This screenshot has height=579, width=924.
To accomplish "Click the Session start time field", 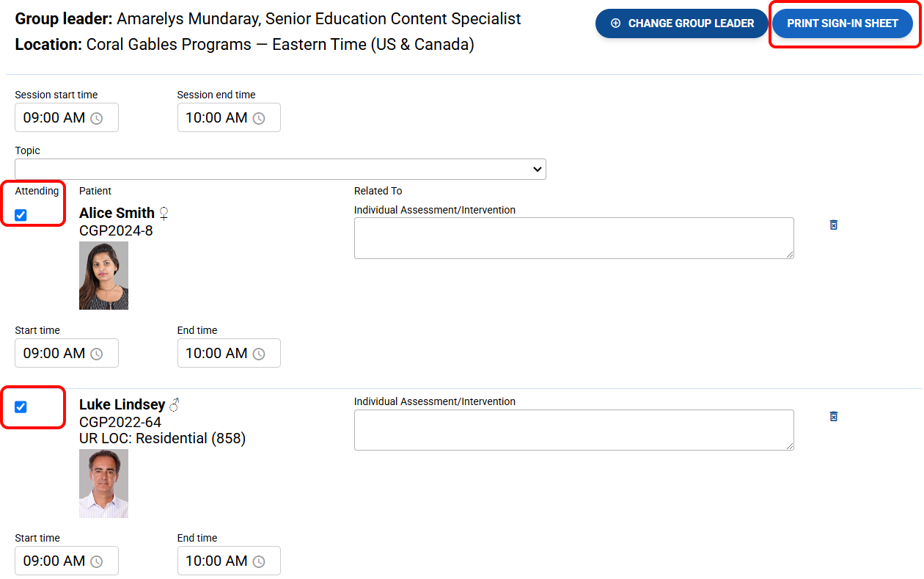I will [54, 118].
